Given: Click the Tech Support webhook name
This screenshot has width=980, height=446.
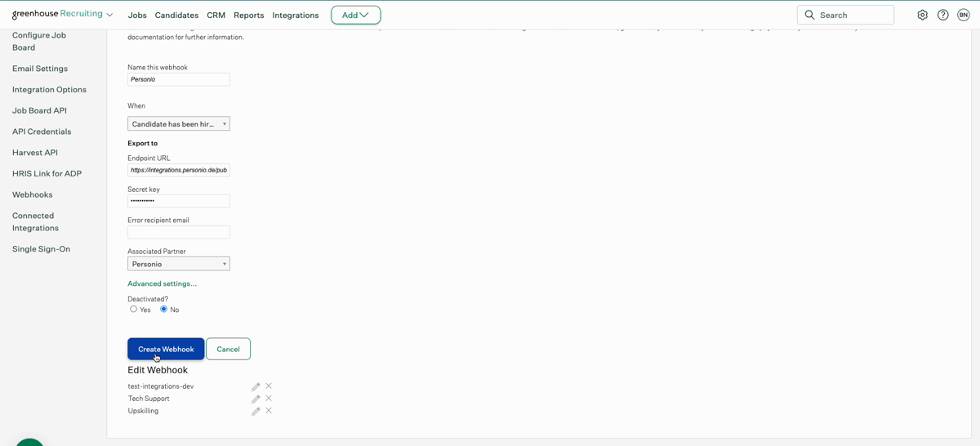Looking at the screenshot, I should 149,399.
